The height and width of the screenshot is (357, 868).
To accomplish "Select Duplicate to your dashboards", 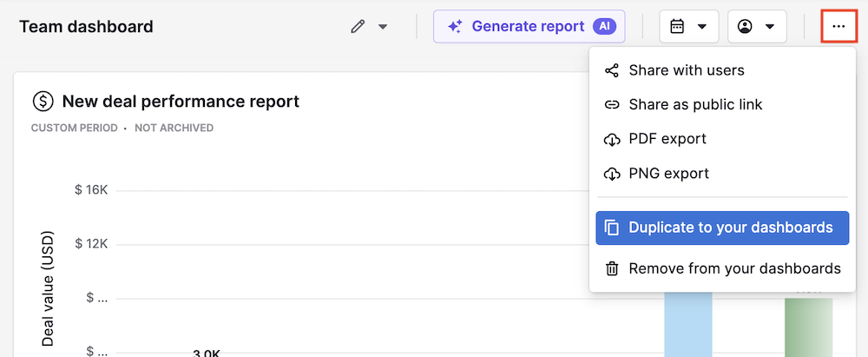I will point(722,228).
